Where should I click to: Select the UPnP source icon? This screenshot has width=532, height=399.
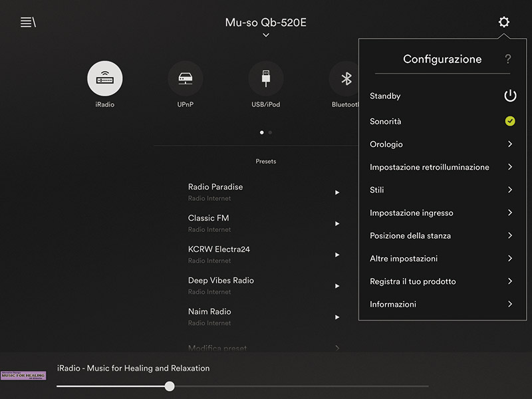tap(185, 79)
